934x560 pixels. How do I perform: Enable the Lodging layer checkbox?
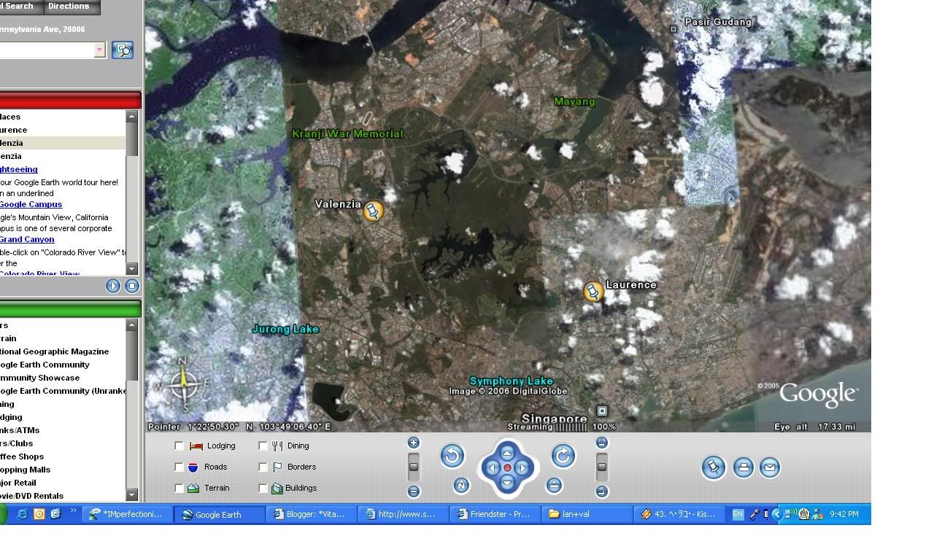pyautogui.click(x=180, y=446)
